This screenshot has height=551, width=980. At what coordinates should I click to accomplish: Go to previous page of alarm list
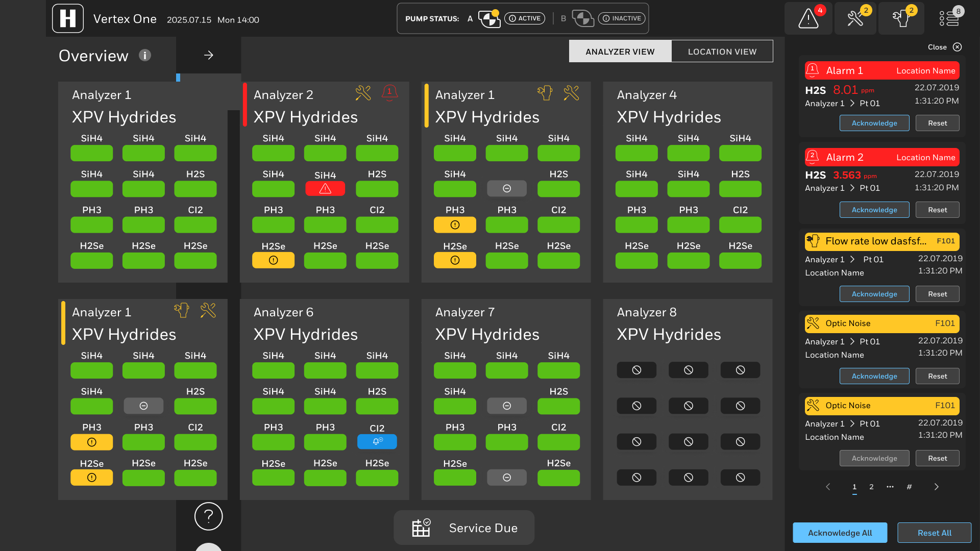tap(828, 487)
